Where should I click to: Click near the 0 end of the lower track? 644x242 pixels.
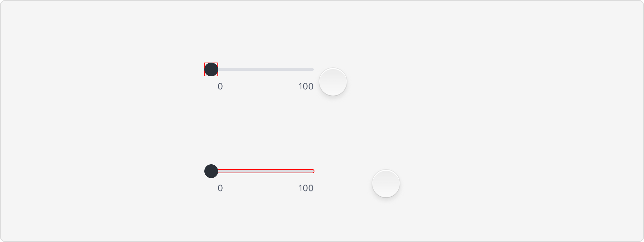click(x=222, y=171)
